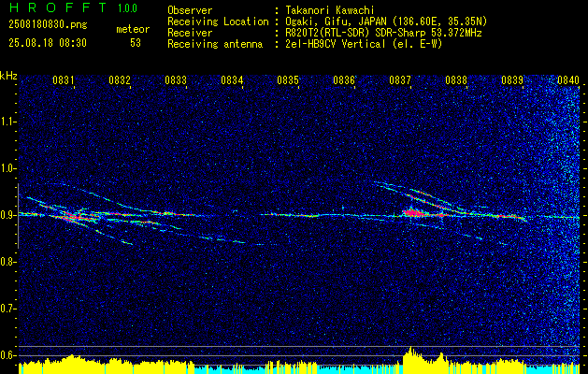Click the 0839 time marker
The image size is (588, 374).
pyautogui.click(x=512, y=80)
